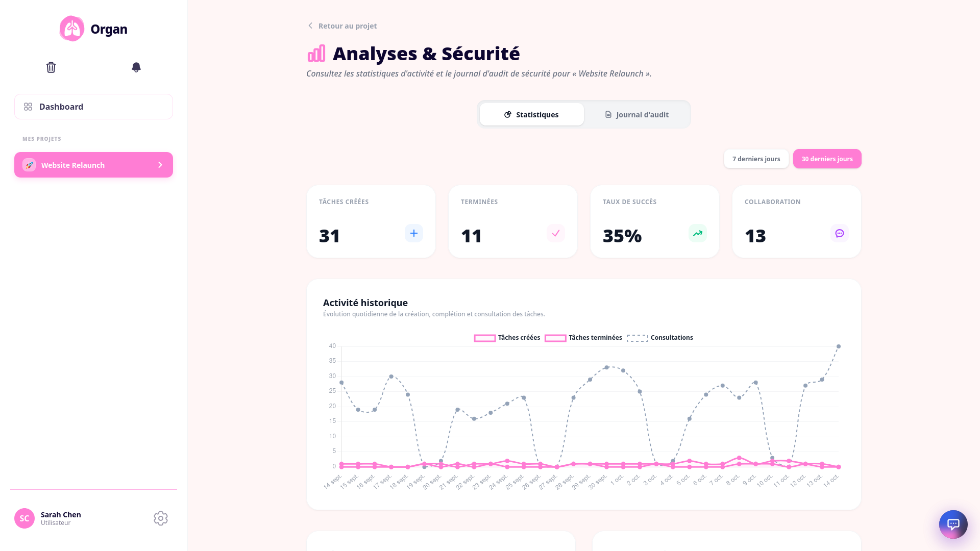The image size is (980, 551).
Task: Click the pink bar chart title icon
Action: pyautogui.click(x=316, y=53)
